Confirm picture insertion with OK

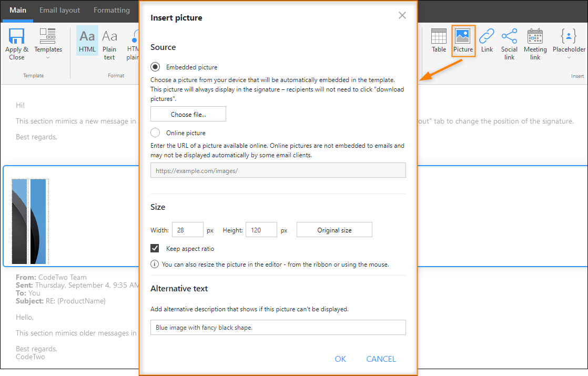click(x=340, y=359)
